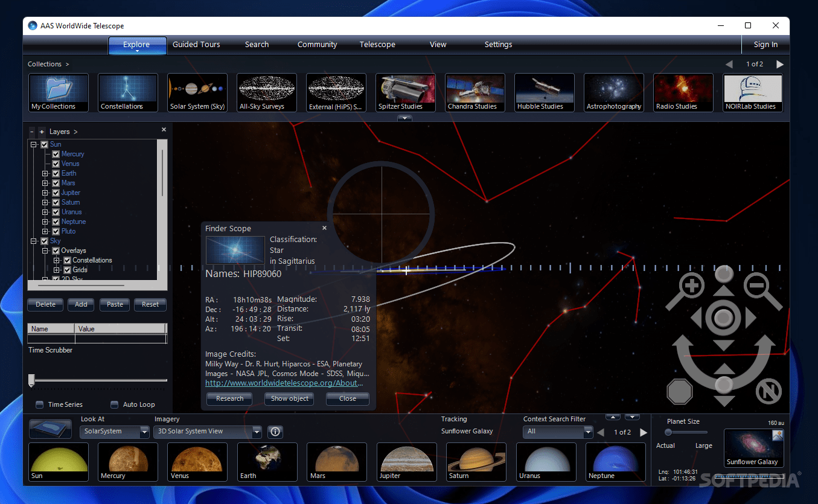
Task: Click the center ring navigation control
Action: (723, 317)
